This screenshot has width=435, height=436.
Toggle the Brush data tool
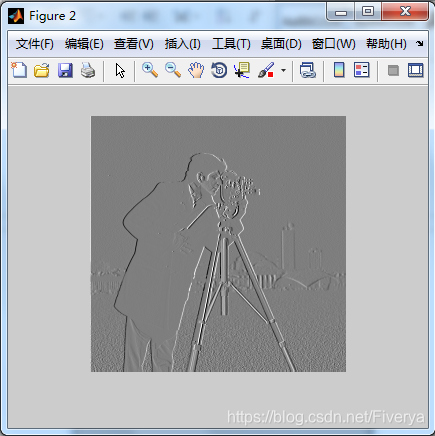pyautogui.click(x=266, y=70)
